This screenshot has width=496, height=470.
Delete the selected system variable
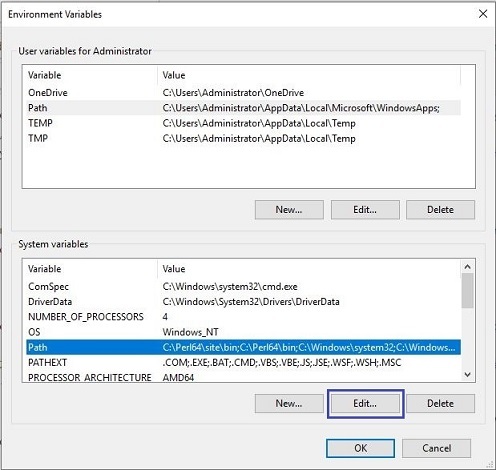(440, 403)
